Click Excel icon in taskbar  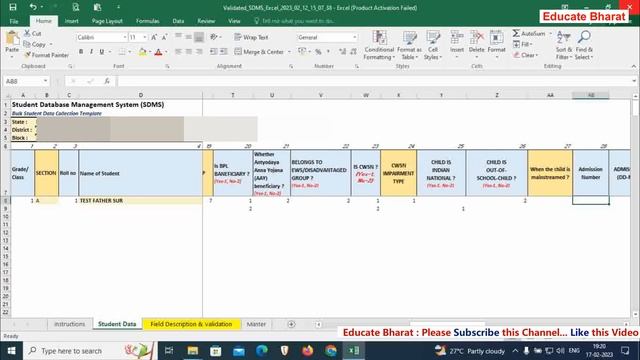pyautogui.click(x=353, y=351)
